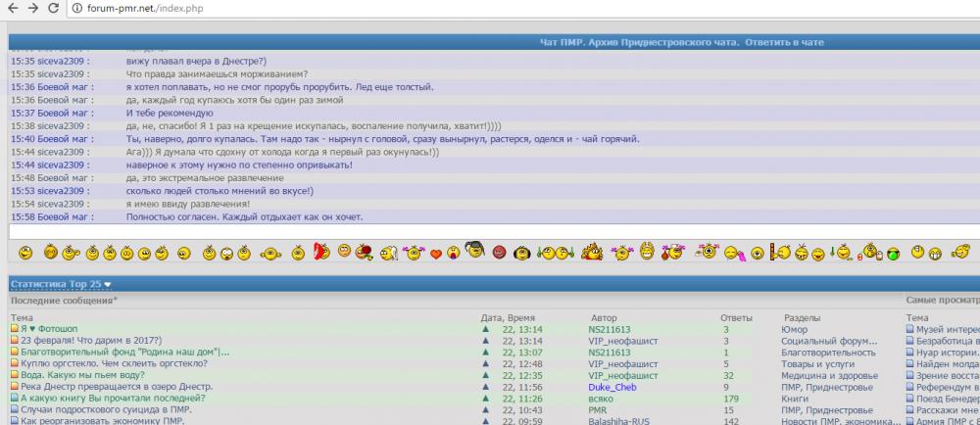This screenshot has height=425, width=980.
Task: Insert the dark red angry face emoticon
Action: 500,253
